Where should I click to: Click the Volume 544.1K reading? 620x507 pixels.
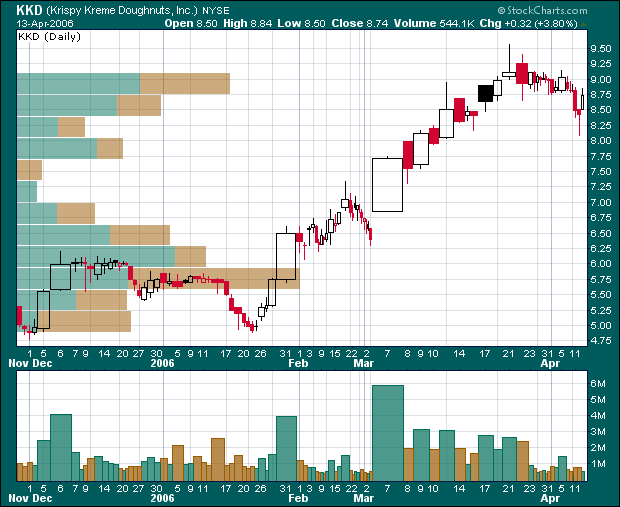pyautogui.click(x=434, y=23)
